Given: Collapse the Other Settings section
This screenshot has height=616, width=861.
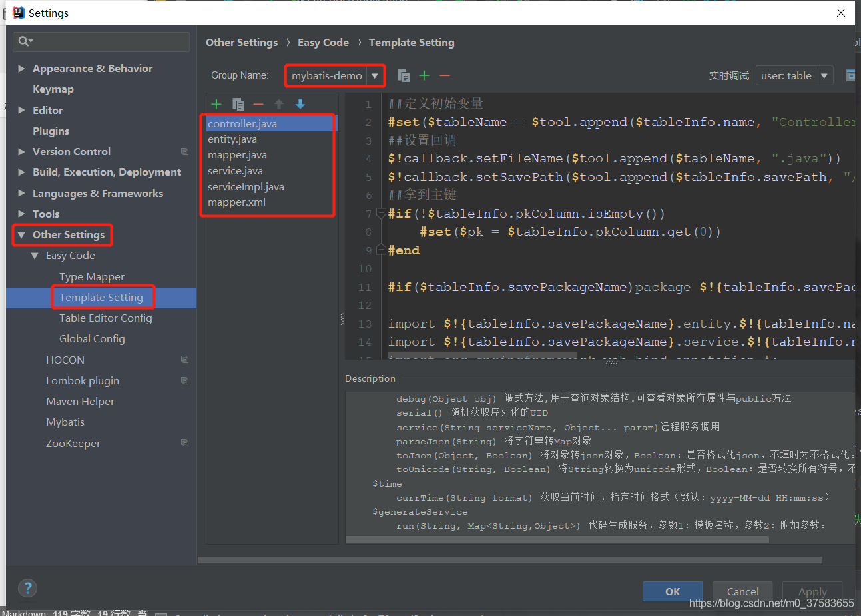Looking at the screenshot, I should pyautogui.click(x=21, y=234).
